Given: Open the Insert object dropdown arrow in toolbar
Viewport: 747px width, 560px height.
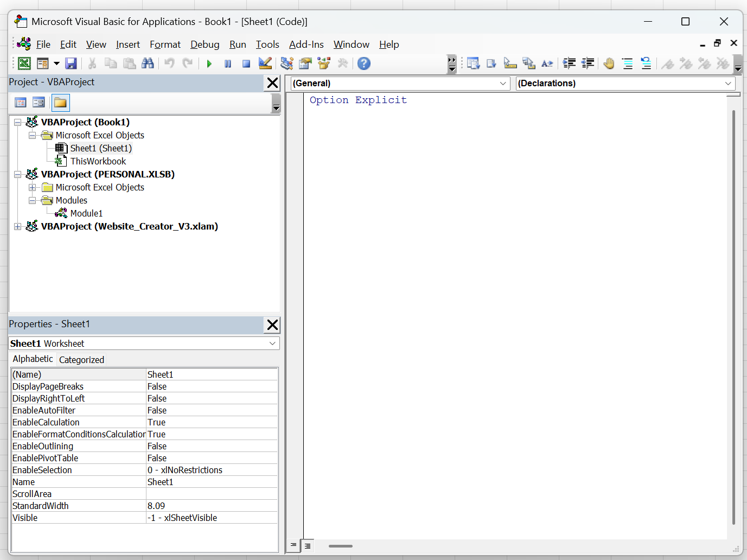Looking at the screenshot, I should pos(56,63).
